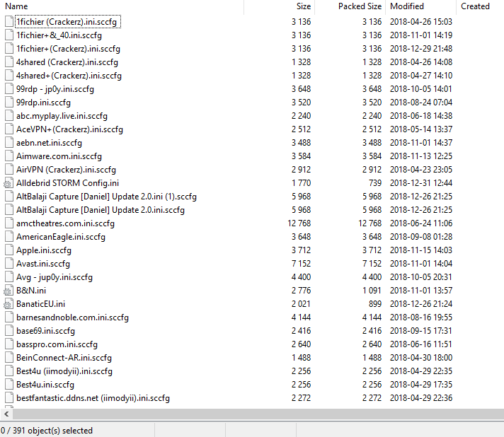The height and width of the screenshot is (437, 504).
Task: Select file name abc.myplay.live.ini.sccfg
Action: [62, 116]
